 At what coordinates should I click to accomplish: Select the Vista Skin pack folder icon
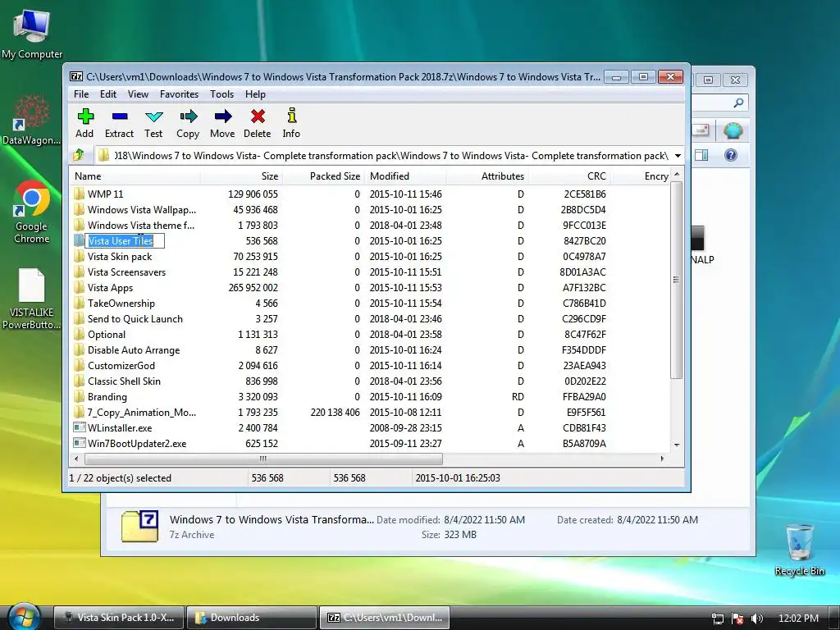pyautogui.click(x=80, y=256)
